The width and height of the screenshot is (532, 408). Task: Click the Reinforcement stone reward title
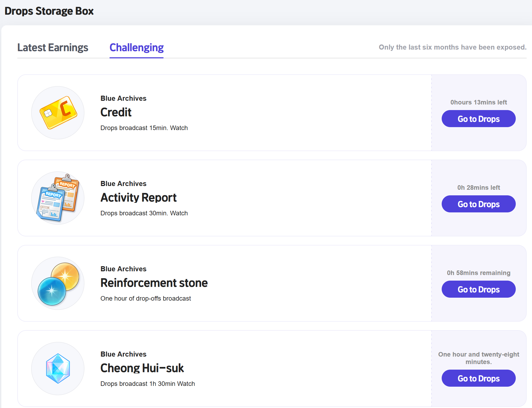pos(154,283)
